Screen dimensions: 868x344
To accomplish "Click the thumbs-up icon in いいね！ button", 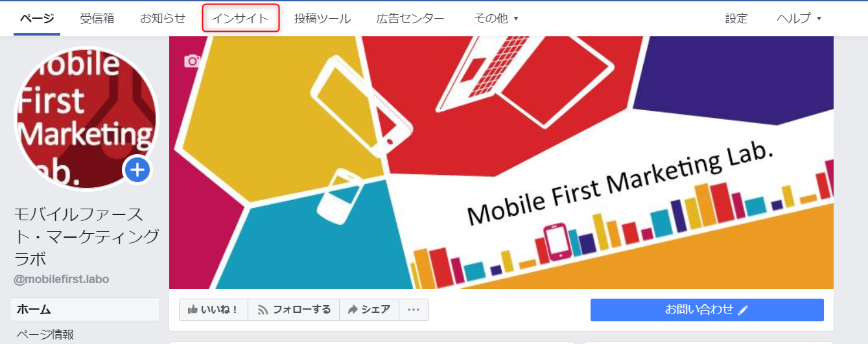I will pos(193,310).
